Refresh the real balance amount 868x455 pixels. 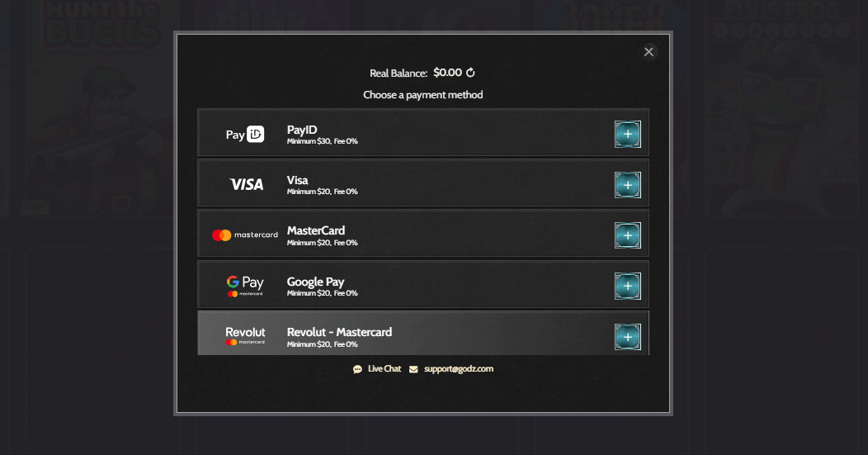(x=470, y=73)
